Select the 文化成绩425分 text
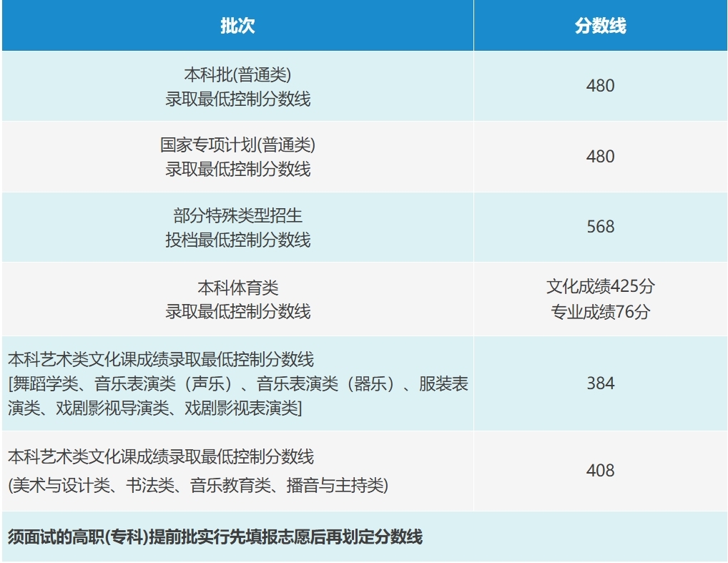 coord(600,286)
